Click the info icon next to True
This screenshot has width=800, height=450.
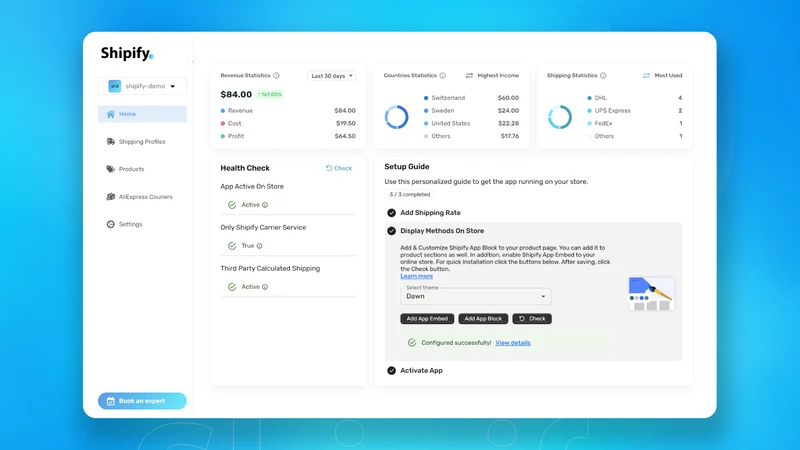(x=259, y=246)
